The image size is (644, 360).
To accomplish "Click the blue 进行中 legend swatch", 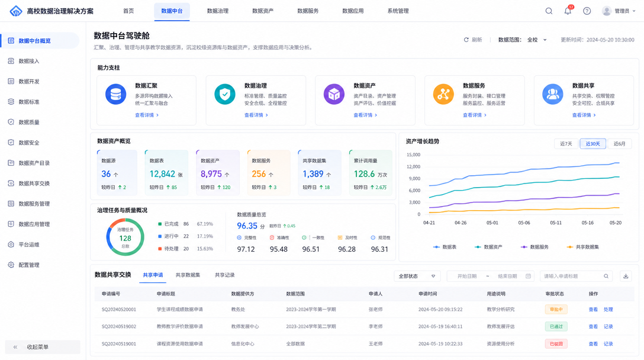I will pos(160,236).
